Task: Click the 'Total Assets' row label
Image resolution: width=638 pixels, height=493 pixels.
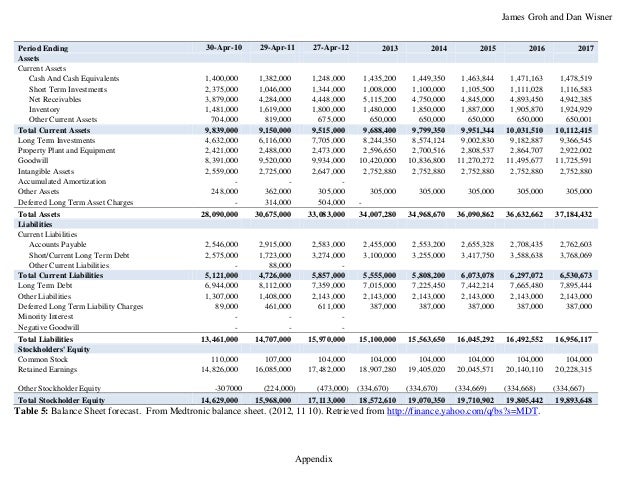Action: [39, 214]
